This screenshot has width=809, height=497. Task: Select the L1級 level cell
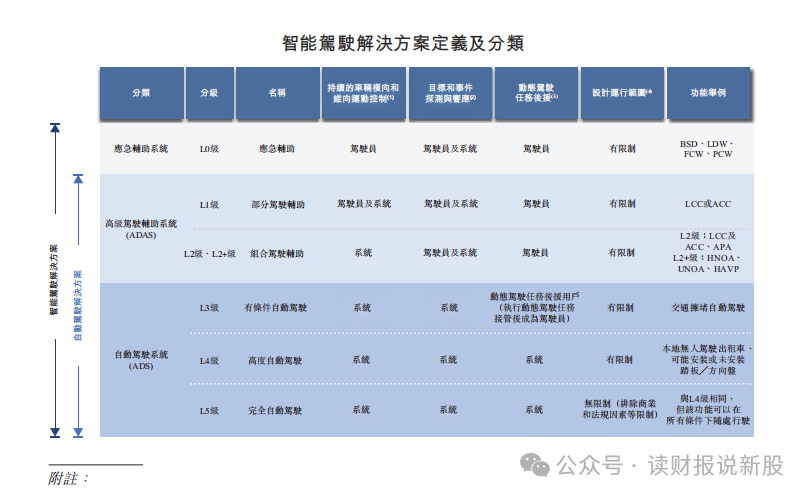(209, 204)
